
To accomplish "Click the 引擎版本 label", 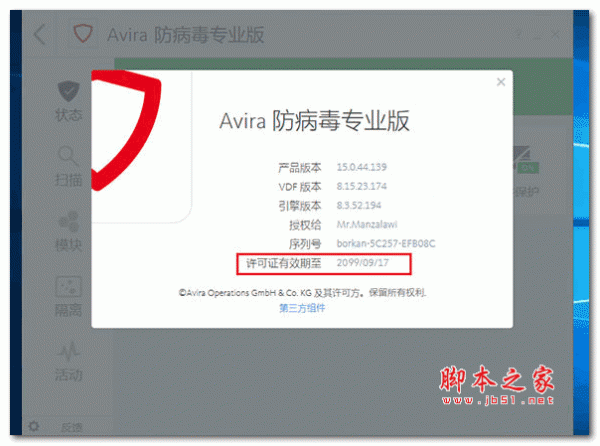I will coord(300,206).
